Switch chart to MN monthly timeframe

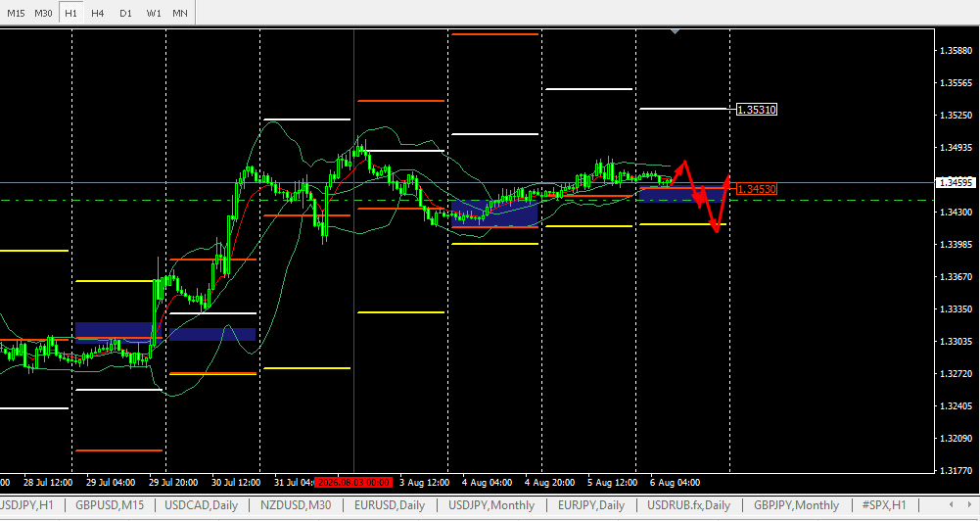(x=180, y=13)
